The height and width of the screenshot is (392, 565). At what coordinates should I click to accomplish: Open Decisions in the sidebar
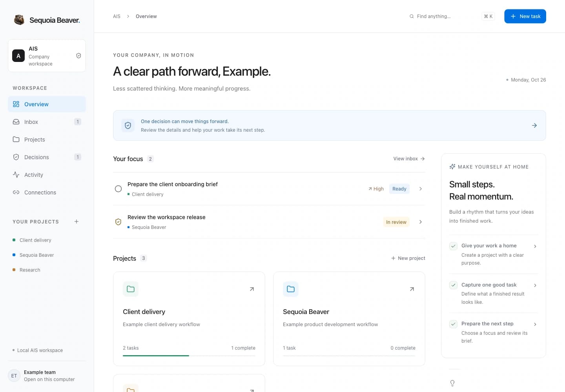pos(47,157)
